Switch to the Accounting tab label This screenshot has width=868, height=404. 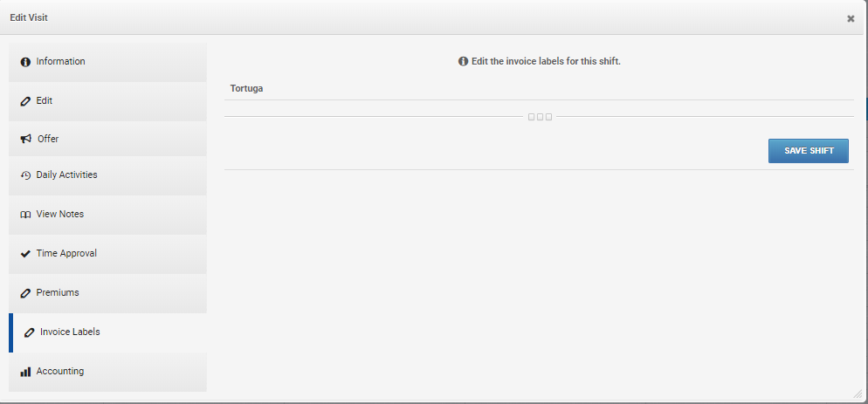(x=60, y=371)
